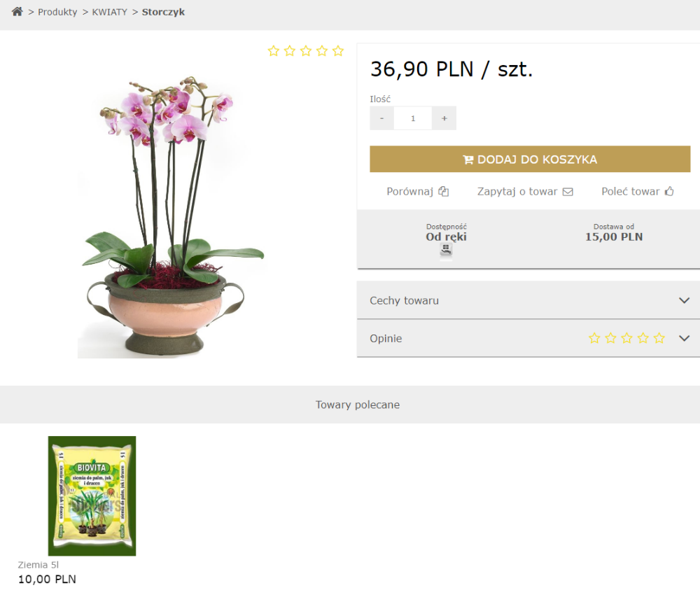Decrease the quantity with the minus button

[x=381, y=118]
